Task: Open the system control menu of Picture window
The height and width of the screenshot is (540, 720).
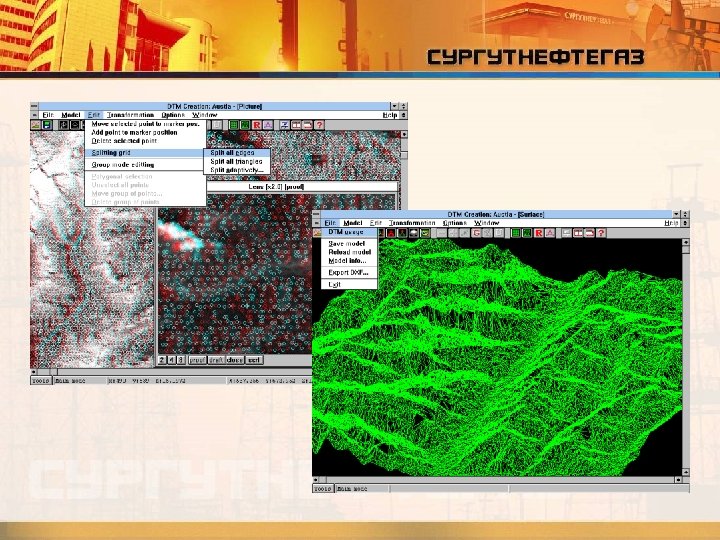Action: pyautogui.click(x=34, y=106)
